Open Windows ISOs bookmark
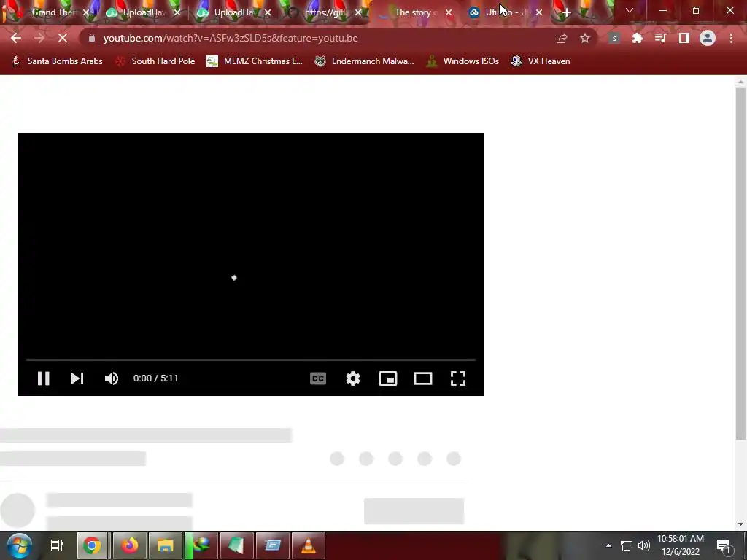The width and height of the screenshot is (747, 560). click(x=462, y=61)
